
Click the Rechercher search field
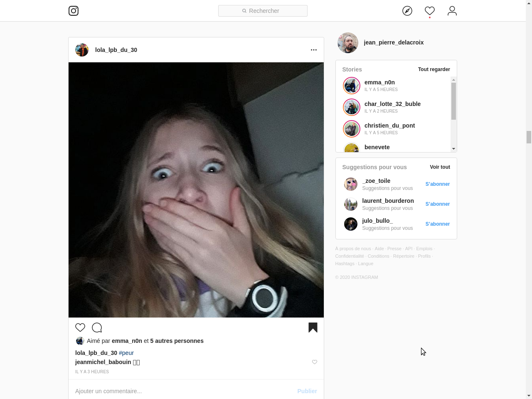[263, 11]
